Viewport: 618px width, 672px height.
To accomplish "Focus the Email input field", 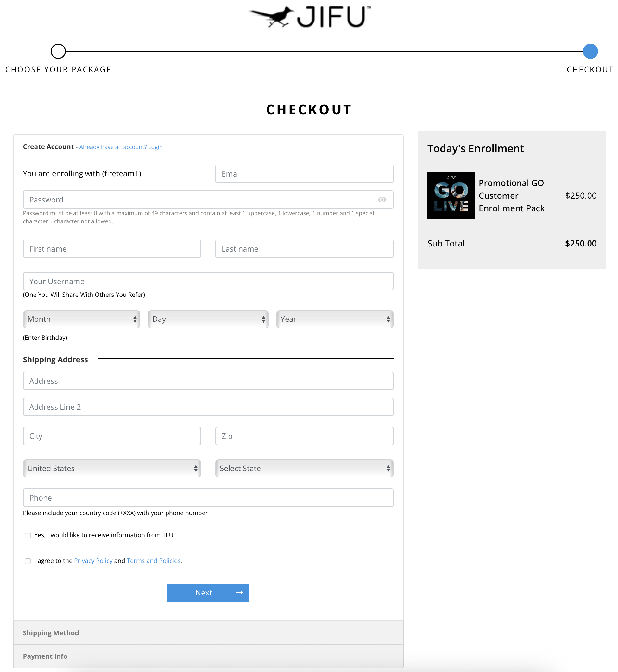I will (304, 174).
